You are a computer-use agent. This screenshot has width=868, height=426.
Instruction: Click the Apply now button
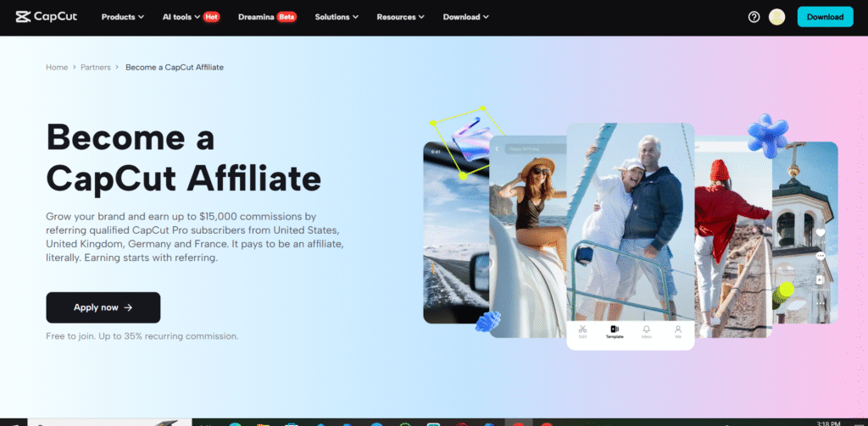point(103,307)
